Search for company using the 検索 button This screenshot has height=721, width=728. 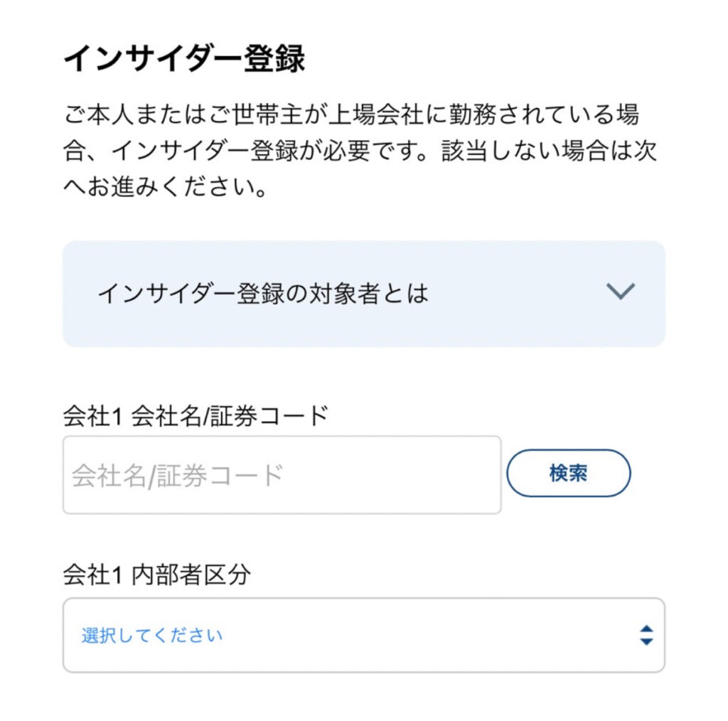pyautogui.click(x=568, y=473)
